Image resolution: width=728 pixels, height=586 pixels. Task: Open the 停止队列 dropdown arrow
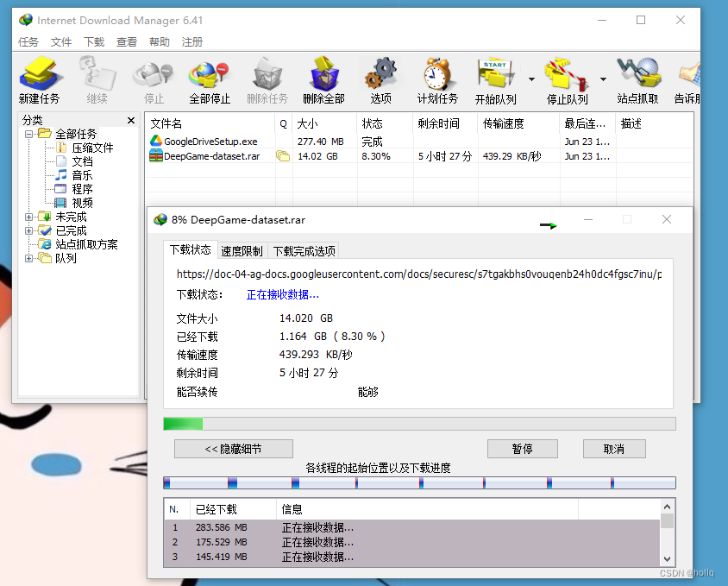[x=603, y=79]
